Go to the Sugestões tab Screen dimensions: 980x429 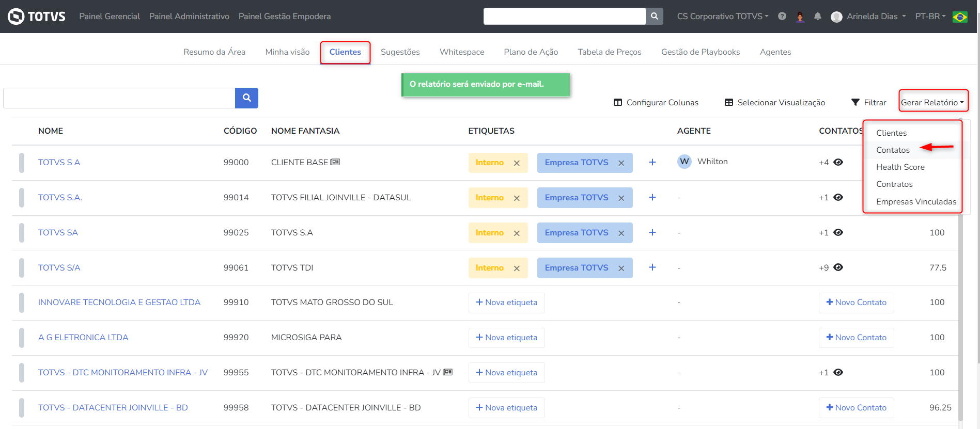[x=400, y=52]
